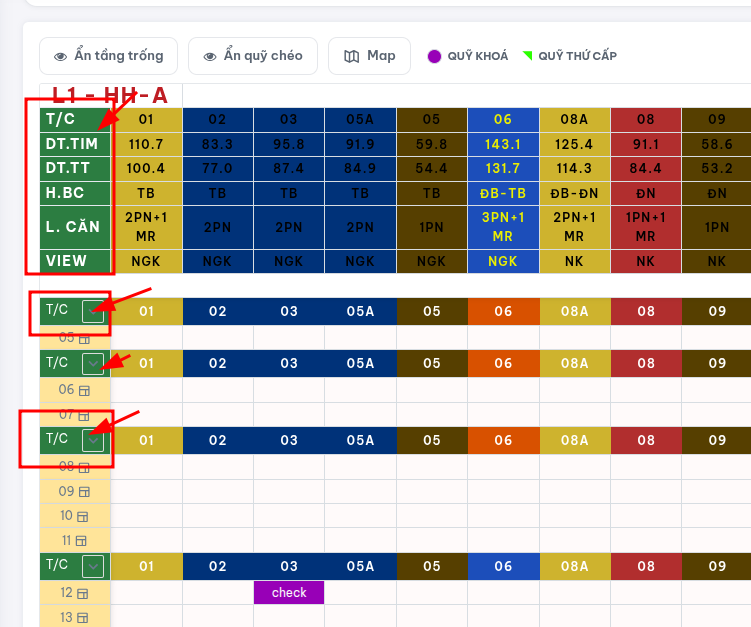The image size is (751, 627).
Task: Click VIEW value NGK under column 01
Action: (147, 262)
